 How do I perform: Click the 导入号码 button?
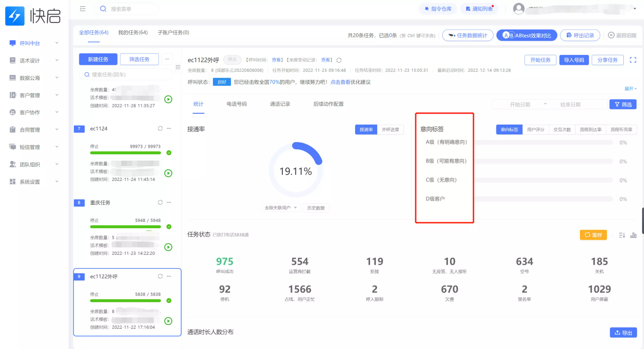[x=574, y=60]
